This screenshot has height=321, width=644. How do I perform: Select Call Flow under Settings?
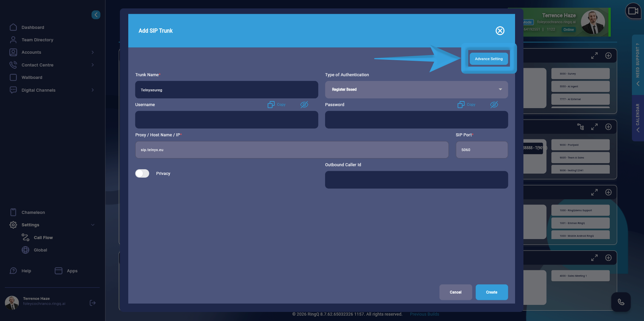pos(43,237)
